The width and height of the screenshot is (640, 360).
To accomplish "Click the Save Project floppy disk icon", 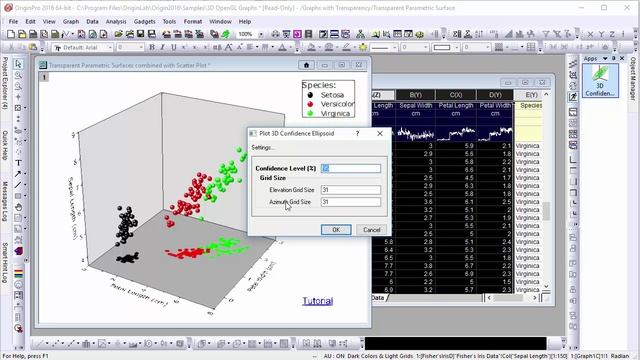I will point(140,34).
